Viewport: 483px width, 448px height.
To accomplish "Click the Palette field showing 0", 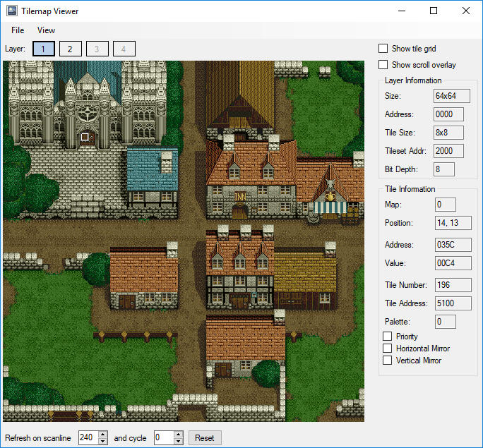I will tap(446, 322).
